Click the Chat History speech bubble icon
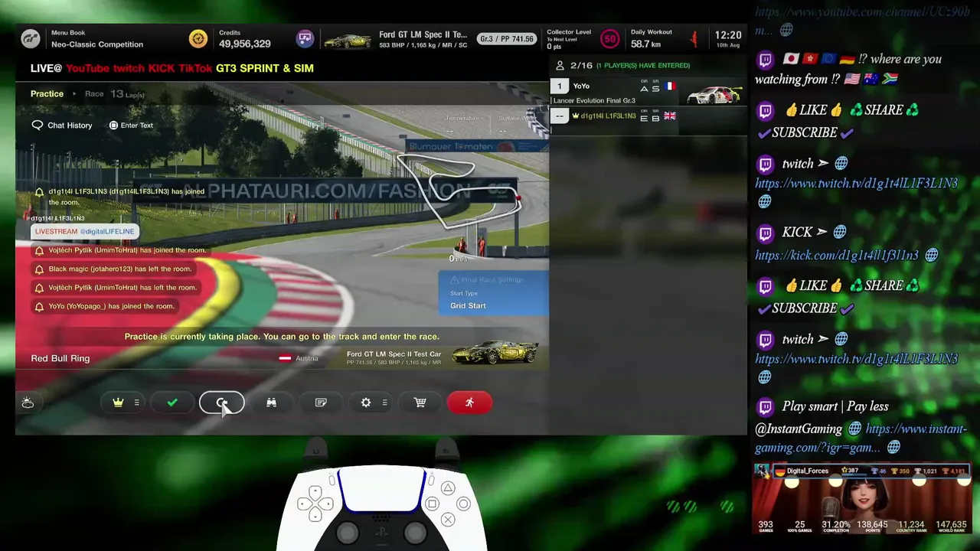This screenshot has height=551, width=980. coord(38,125)
